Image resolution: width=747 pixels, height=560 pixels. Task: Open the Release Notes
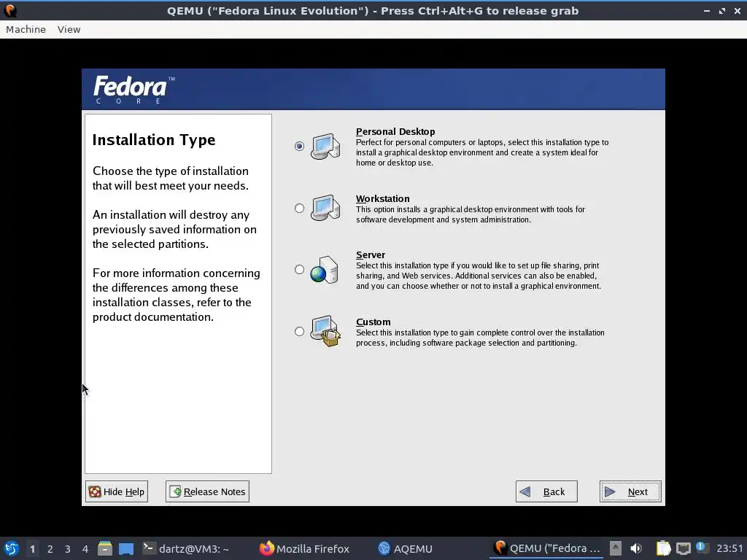click(x=207, y=491)
